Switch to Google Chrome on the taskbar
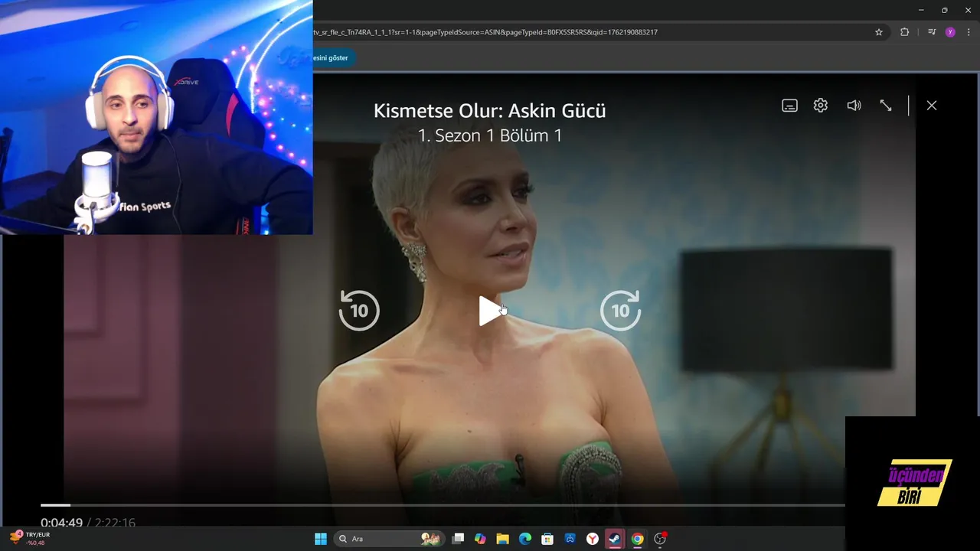 tap(637, 539)
